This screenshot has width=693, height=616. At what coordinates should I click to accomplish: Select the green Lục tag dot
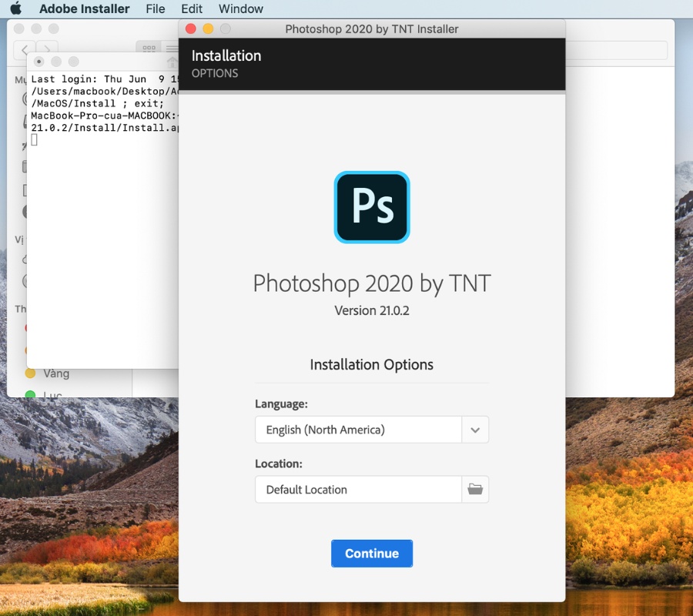31,395
